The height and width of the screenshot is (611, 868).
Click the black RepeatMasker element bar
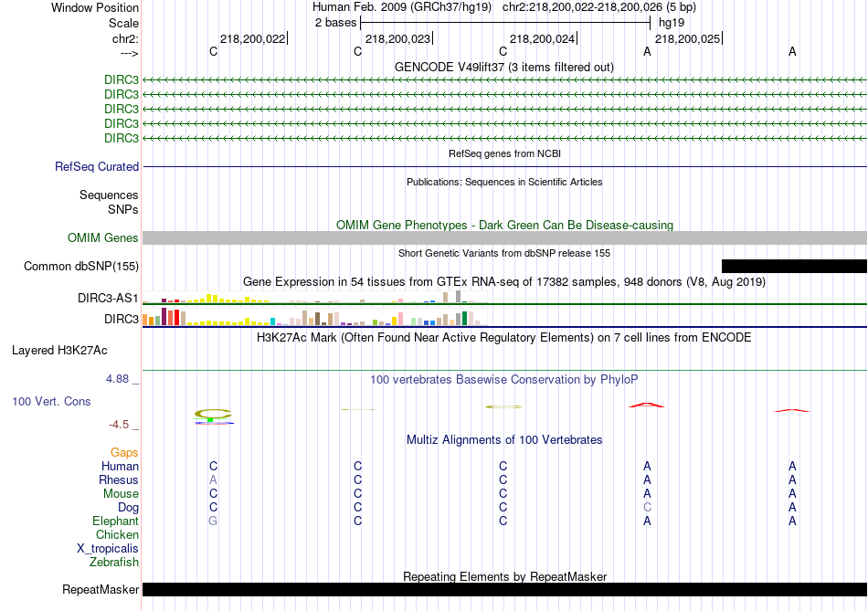coord(505,589)
